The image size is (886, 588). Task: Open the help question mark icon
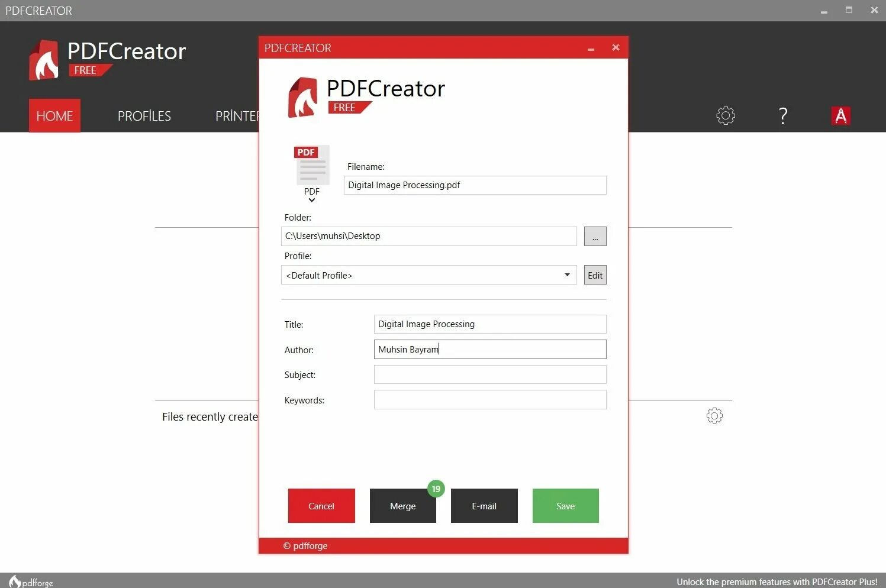(x=783, y=115)
